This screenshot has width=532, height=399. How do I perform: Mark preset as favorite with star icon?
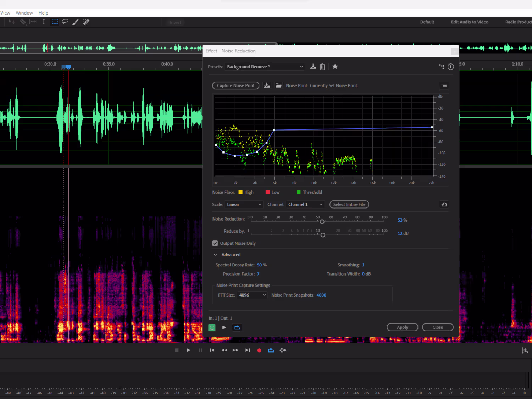[335, 67]
